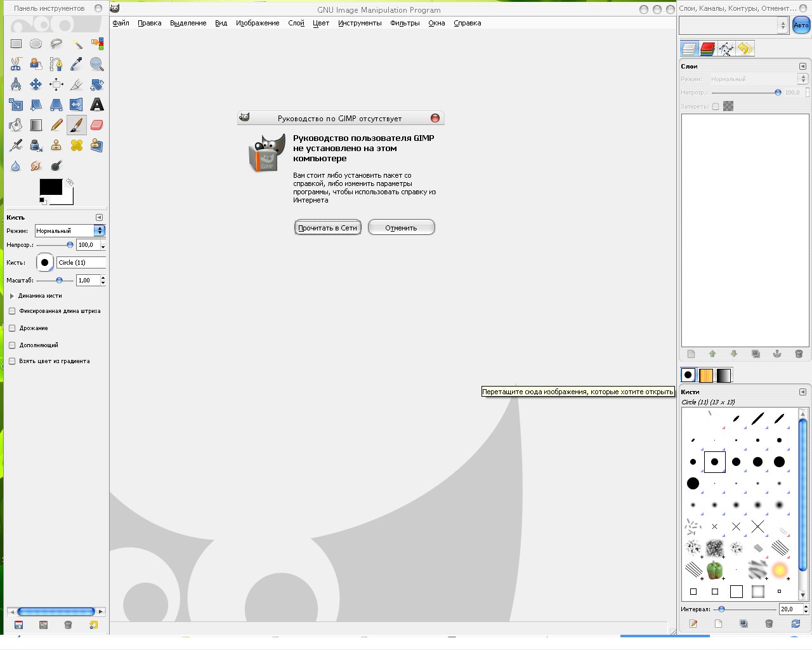Image resolution: width=812 pixels, height=650 pixels.
Task: Select the Move tool
Action: (36, 84)
